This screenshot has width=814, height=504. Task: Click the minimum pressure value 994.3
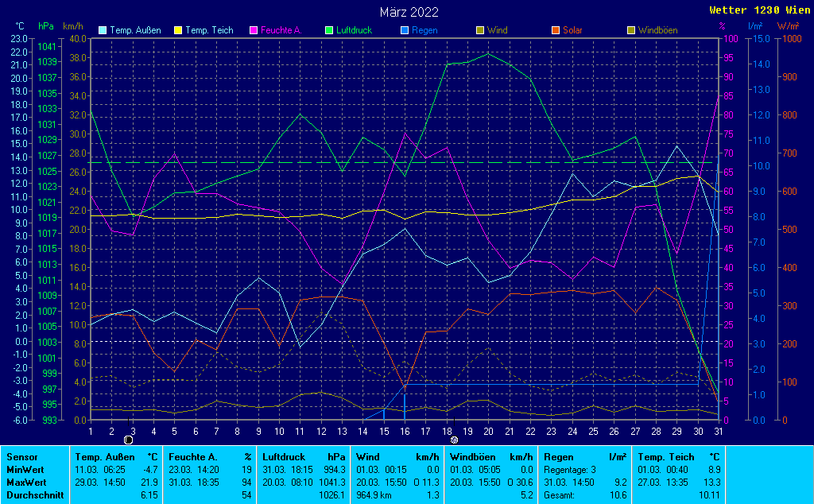[x=335, y=470]
